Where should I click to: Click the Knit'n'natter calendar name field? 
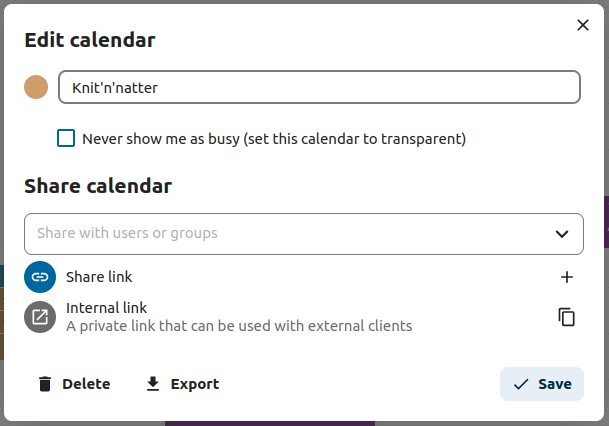tap(319, 87)
